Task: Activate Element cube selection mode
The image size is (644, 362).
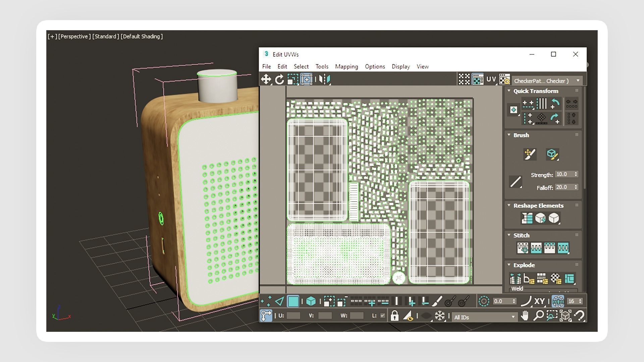Action: 311,301
